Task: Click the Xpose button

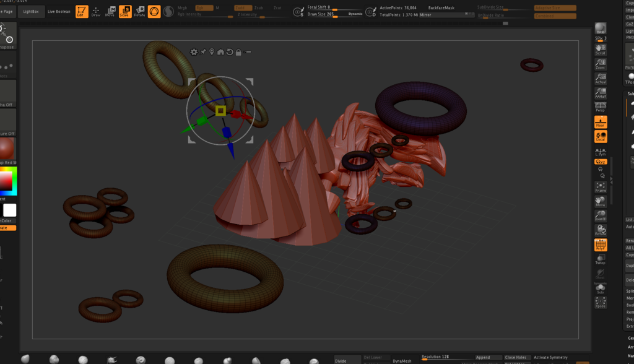Action: click(601, 303)
